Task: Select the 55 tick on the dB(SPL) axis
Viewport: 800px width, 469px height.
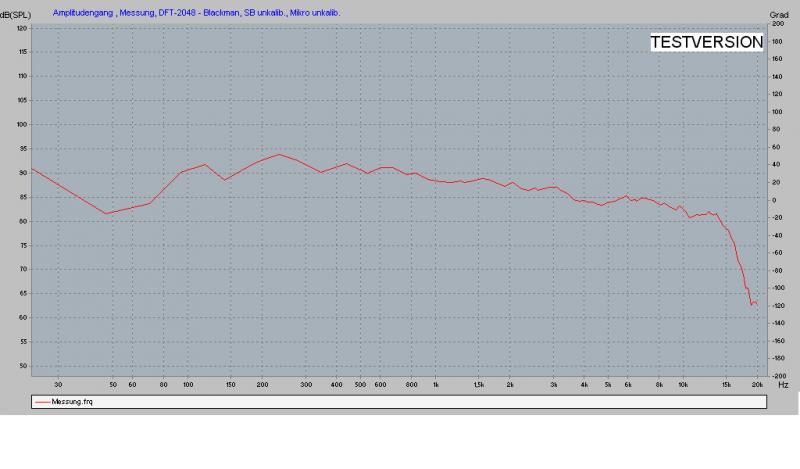Action: coord(22,341)
